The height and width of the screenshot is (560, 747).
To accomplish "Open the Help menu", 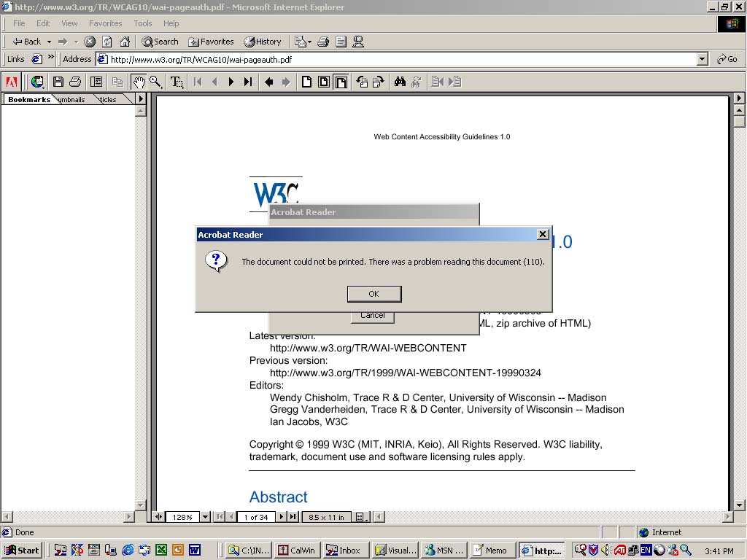I will 171,23.
